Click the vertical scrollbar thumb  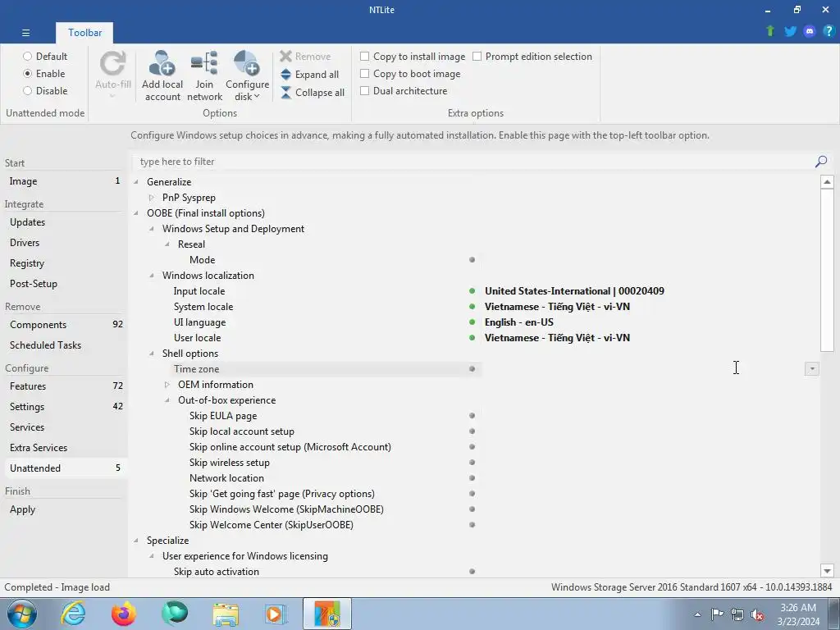[x=827, y=270]
